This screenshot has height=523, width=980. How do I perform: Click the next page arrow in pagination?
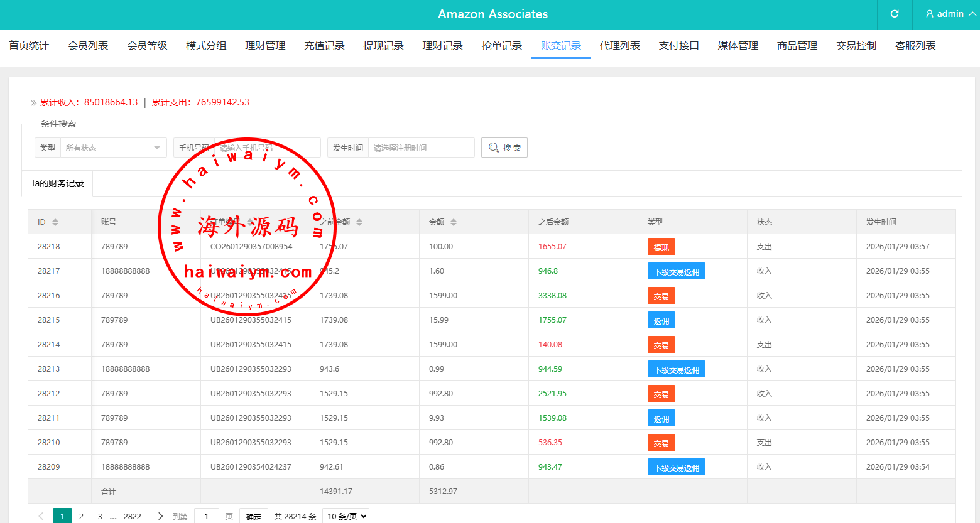(x=160, y=516)
